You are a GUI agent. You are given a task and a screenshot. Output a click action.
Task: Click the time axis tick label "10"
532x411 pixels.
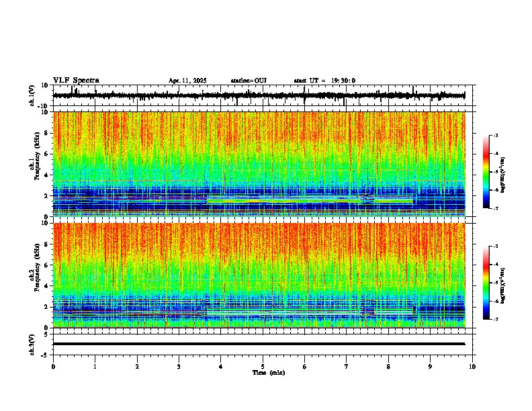[472, 367]
